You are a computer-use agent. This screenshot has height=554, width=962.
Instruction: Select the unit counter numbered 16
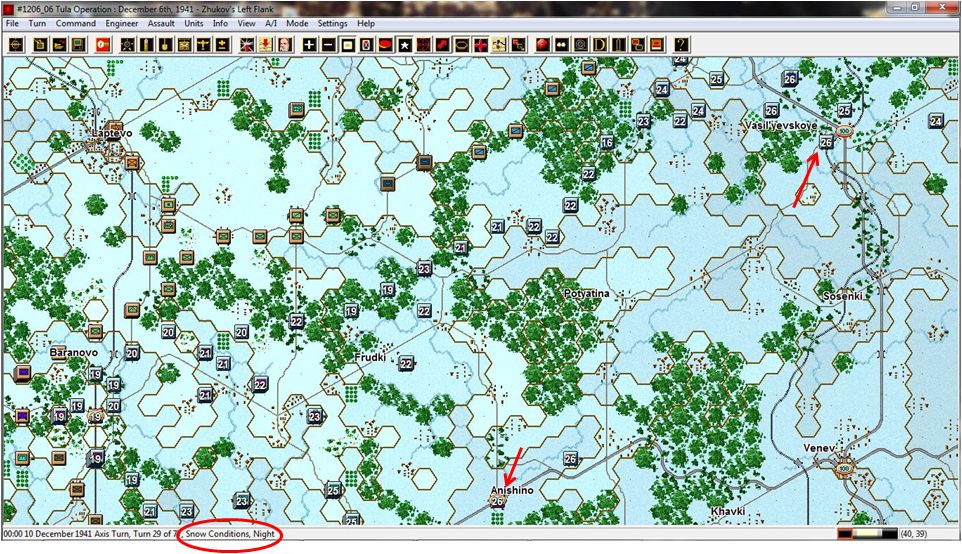tap(607, 142)
